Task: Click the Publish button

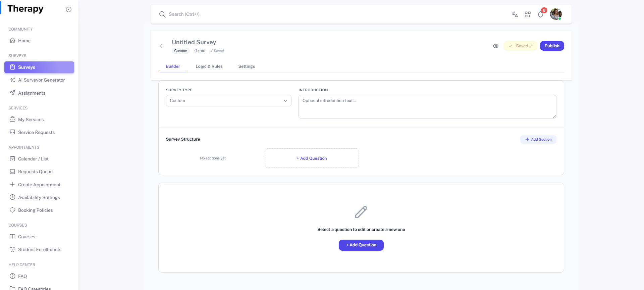Action: [552, 46]
